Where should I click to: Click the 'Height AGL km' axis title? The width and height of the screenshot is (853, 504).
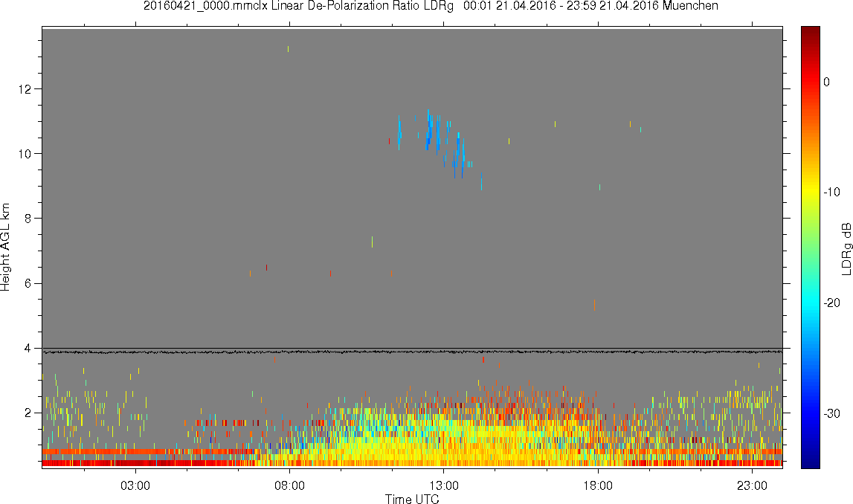click(x=6, y=248)
